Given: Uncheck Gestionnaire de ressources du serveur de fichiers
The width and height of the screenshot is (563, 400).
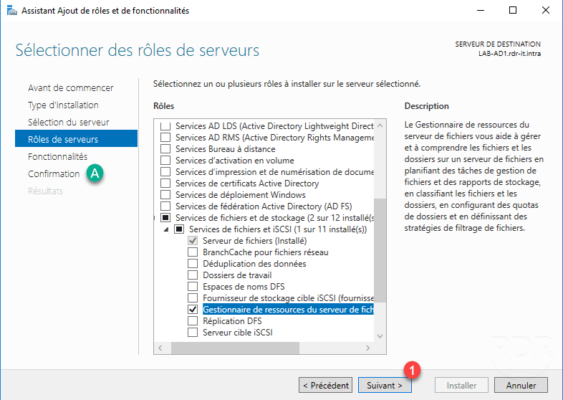Looking at the screenshot, I should point(192,310).
